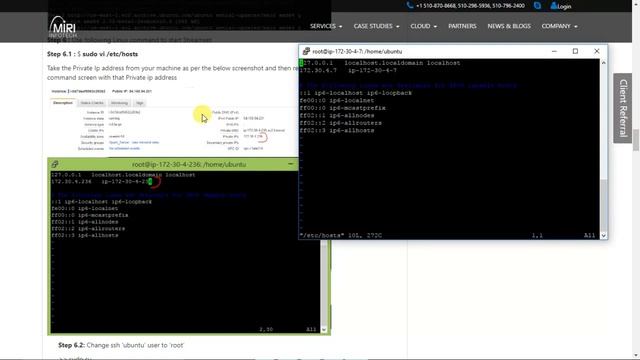
Task: Click the ff00::0 ip6-mcastprefix line
Action: [342, 108]
